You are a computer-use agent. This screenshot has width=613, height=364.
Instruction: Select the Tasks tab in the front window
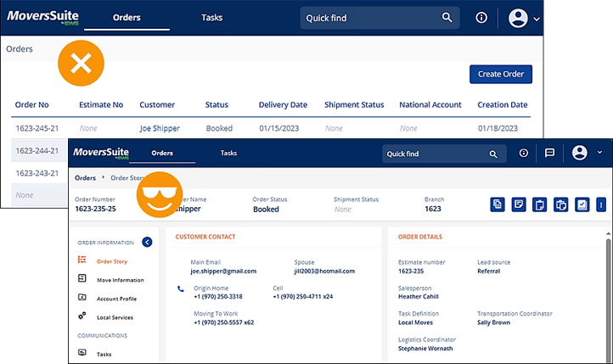[x=228, y=153]
